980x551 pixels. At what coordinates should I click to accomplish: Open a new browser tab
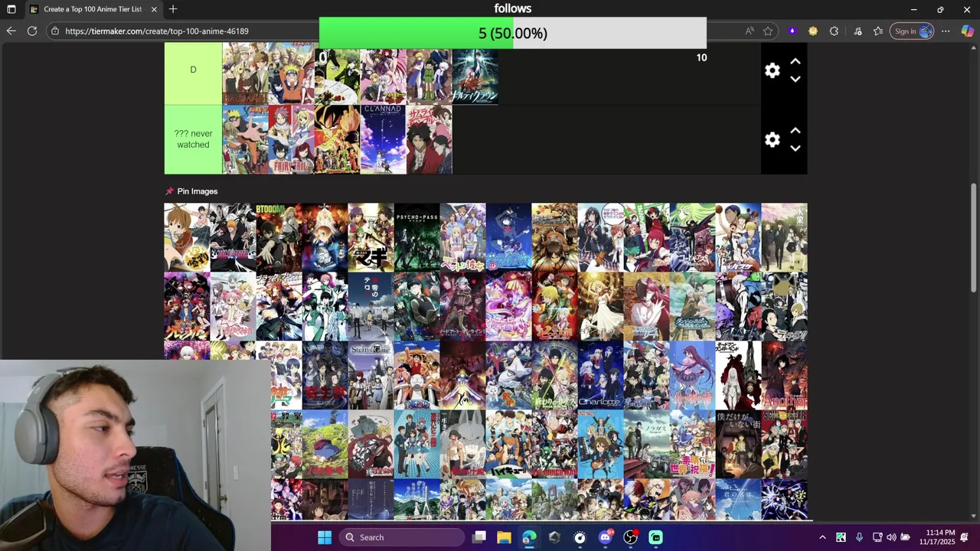click(x=173, y=9)
